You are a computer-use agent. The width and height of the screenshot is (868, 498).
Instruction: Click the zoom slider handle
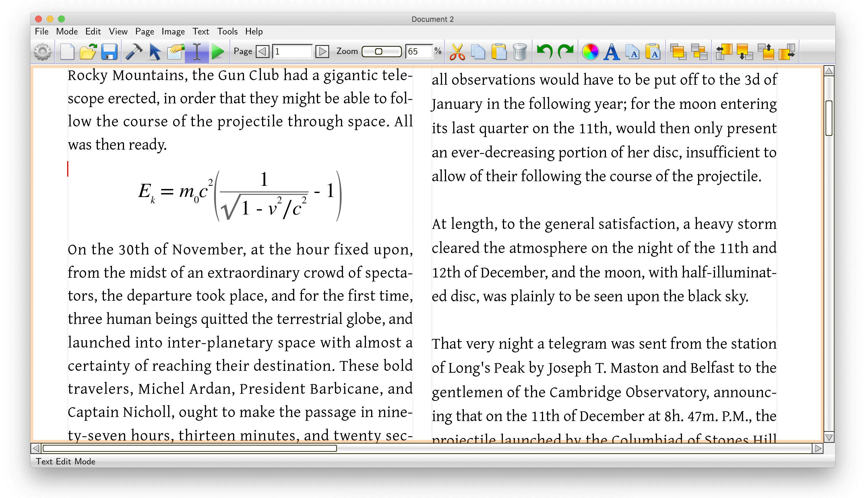pyautogui.click(x=379, y=52)
